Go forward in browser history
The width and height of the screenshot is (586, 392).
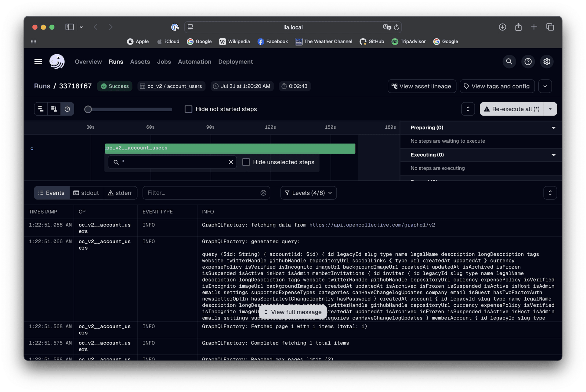pos(111,27)
